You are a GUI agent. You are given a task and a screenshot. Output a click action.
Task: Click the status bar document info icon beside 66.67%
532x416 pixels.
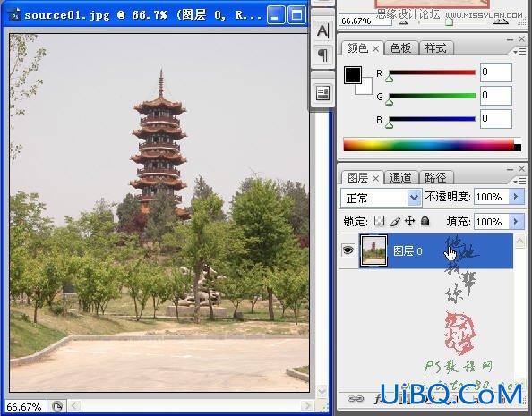57,406
